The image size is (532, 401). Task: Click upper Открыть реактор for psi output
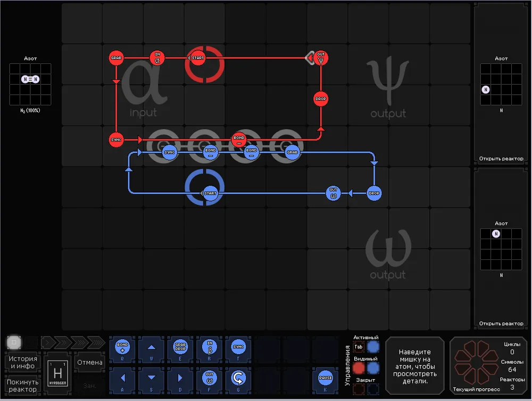(501, 159)
